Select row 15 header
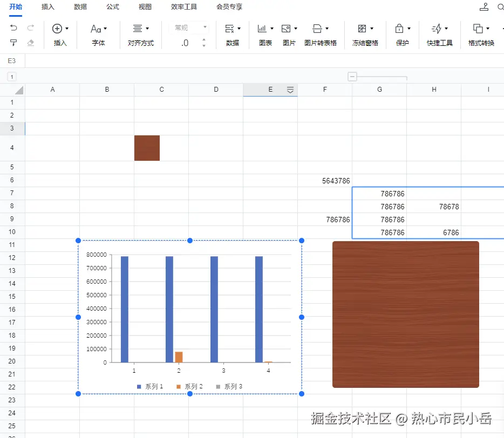Image resolution: width=504 pixels, height=438 pixels. [12, 297]
